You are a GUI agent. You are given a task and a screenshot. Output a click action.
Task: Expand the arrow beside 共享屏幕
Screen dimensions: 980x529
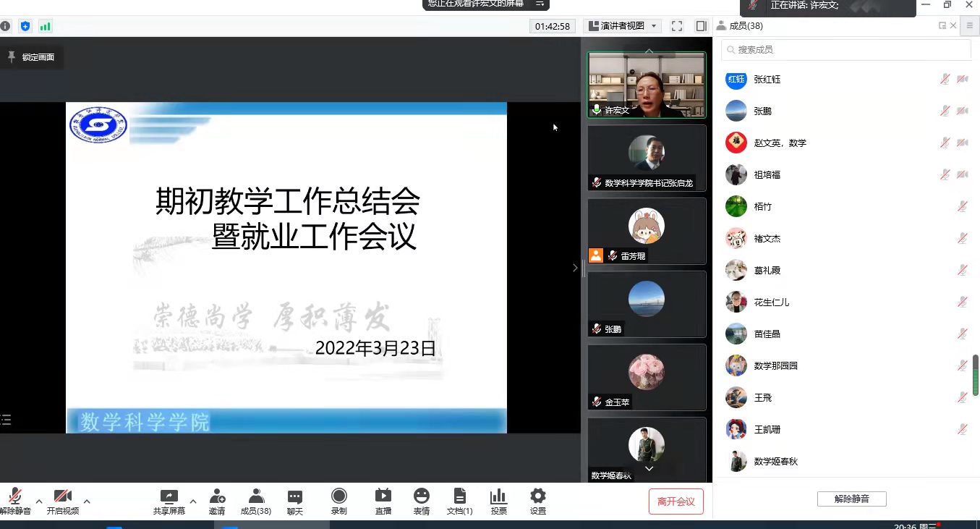[193, 501]
